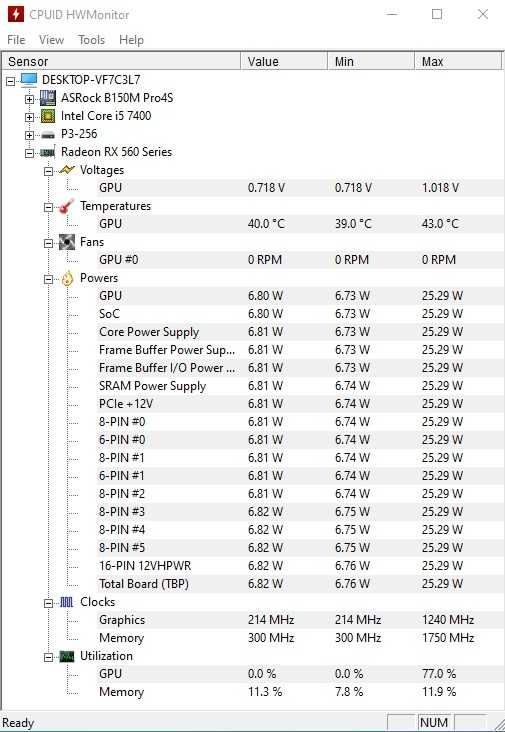
Task: Minimize the HWMonitor window
Action: (393, 14)
